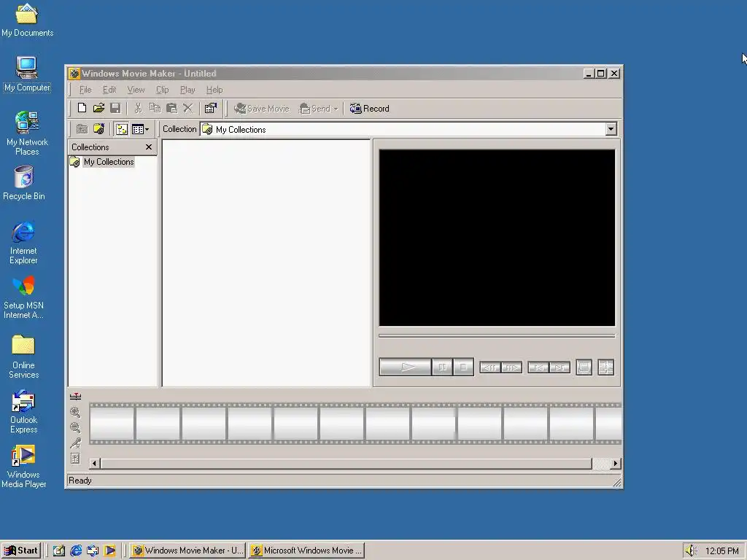The width and height of the screenshot is (747, 560).
Task: Open the Edit menu
Action: point(109,90)
